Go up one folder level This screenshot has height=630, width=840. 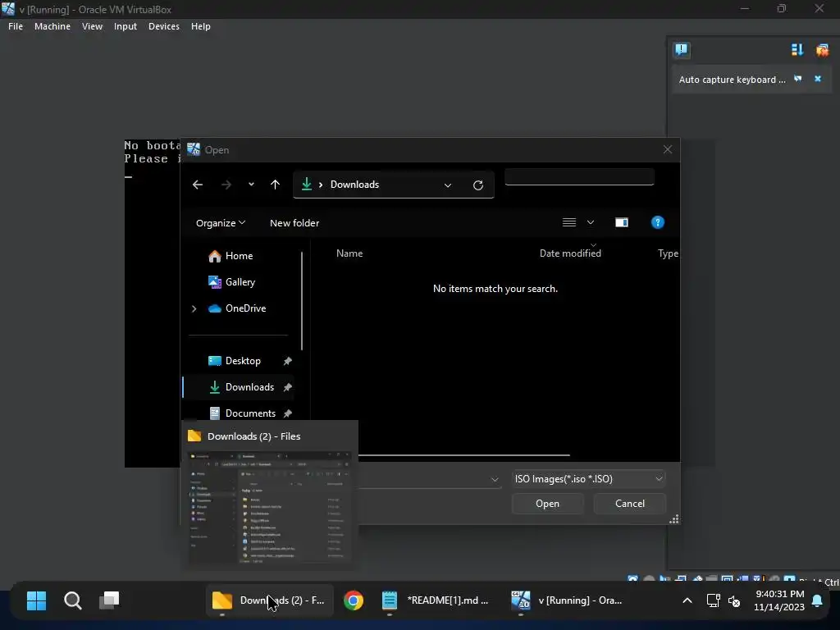[x=276, y=185]
